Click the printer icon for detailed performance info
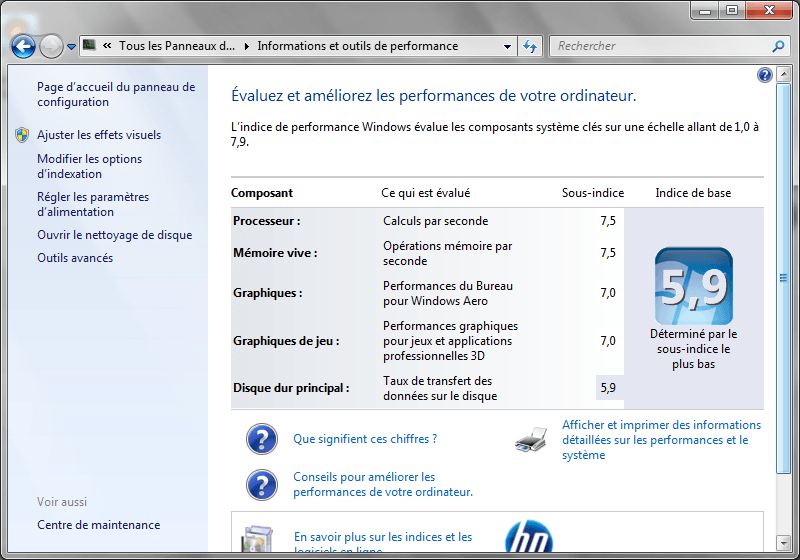This screenshot has height=560, width=800. [531, 439]
